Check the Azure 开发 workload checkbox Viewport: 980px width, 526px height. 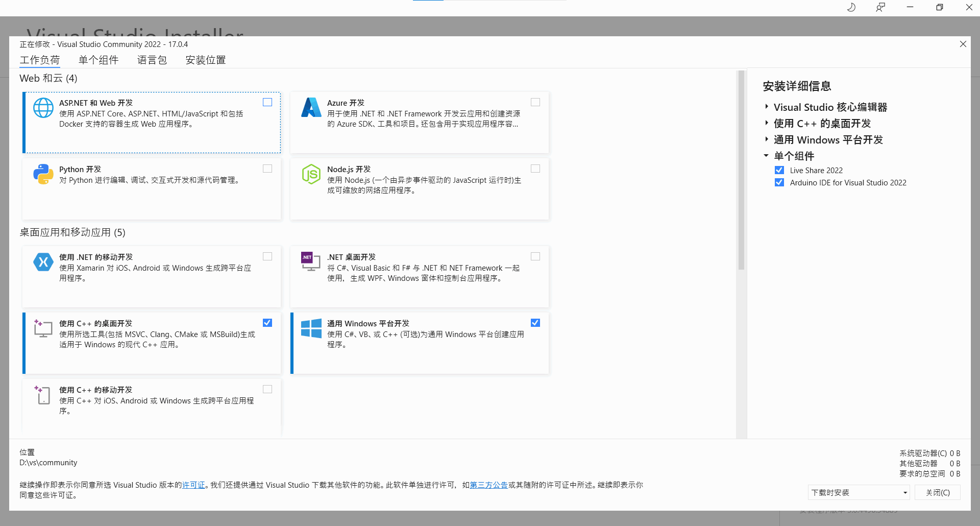(535, 102)
